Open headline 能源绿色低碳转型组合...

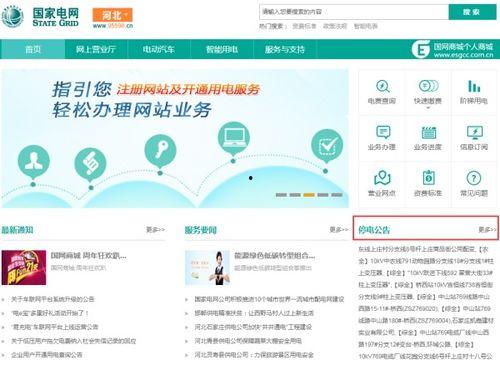(275, 256)
